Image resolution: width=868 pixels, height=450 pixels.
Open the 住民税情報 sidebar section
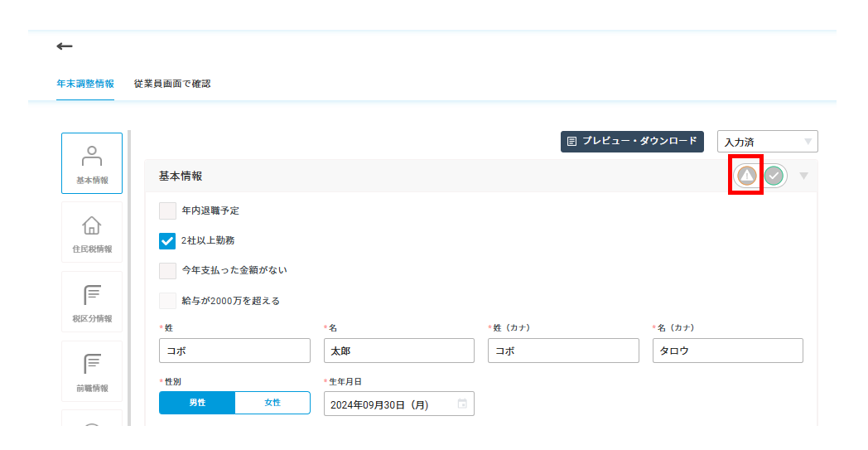coord(92,232)
